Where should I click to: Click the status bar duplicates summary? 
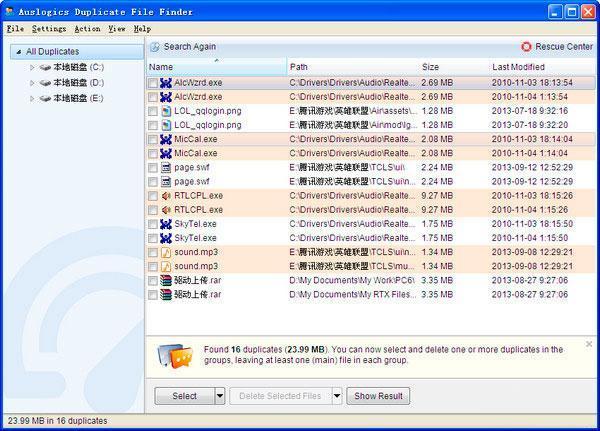(57, 421)
